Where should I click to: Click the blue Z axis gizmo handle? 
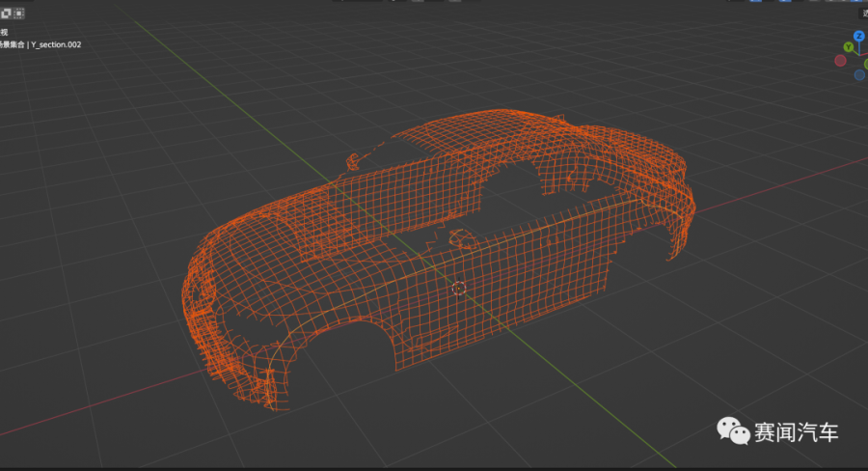pos(858,37)
